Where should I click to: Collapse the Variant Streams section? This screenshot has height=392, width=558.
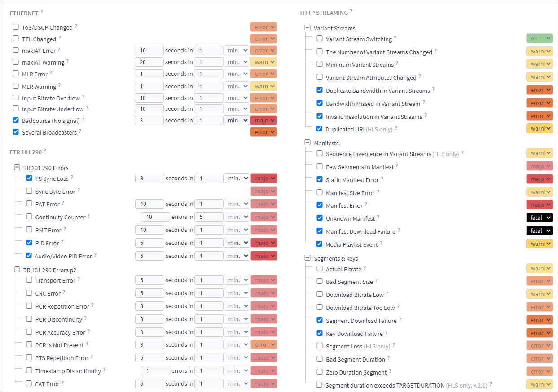[x=308, y=28]
